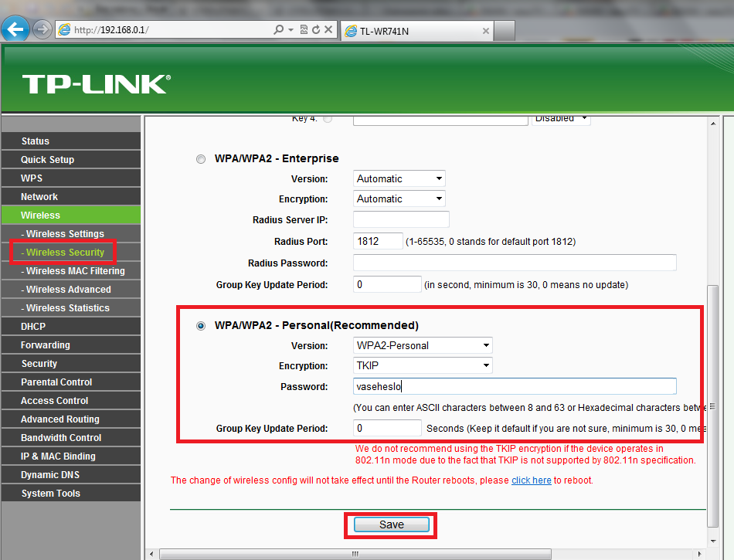
Task: Go to Wireless Statistics submenu
Action: 71,308
